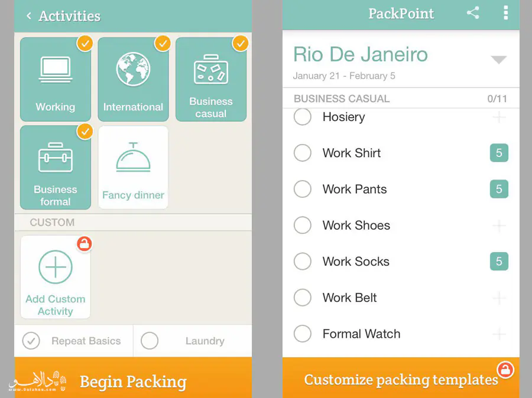Select the Business casual suitcase tile

[210, 79]
